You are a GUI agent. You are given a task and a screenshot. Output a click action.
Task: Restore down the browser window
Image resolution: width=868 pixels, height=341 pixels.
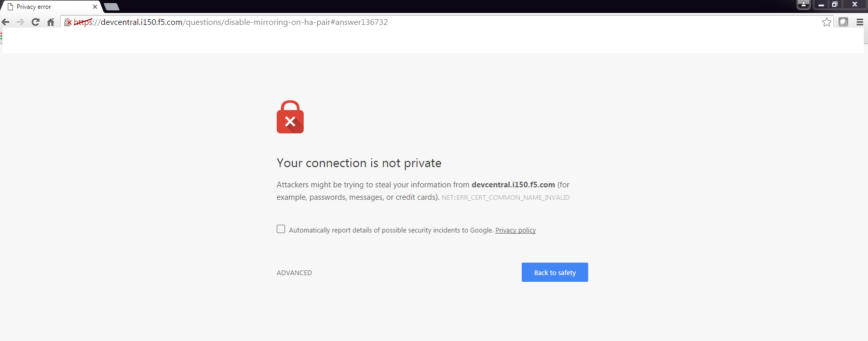point(835,5)
